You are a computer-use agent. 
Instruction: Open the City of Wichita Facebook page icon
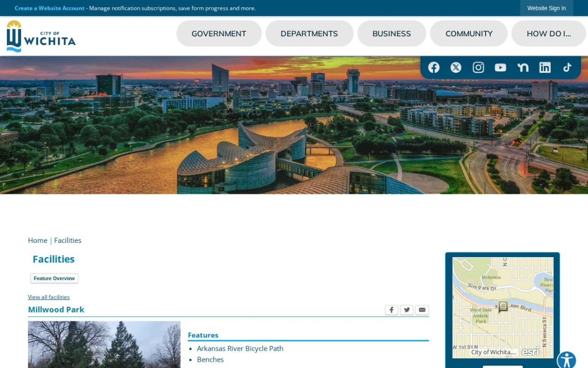[x=434, y=68]
